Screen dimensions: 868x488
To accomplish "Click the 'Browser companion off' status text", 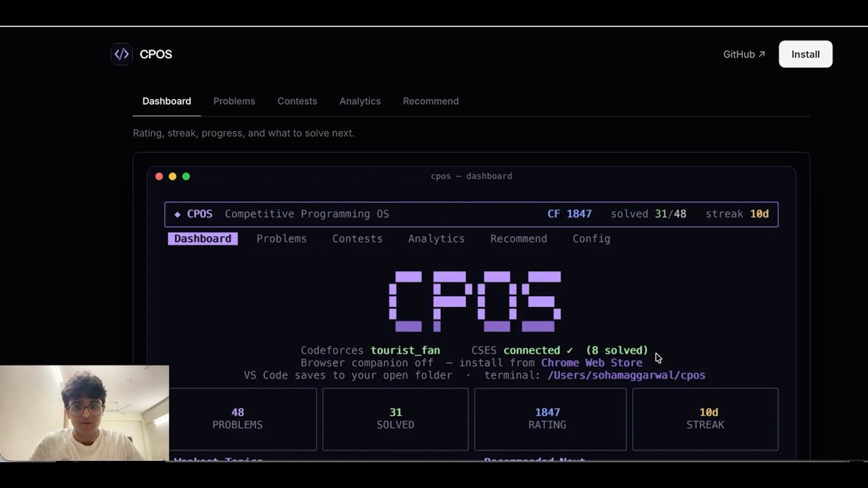I will pos(367,363).
